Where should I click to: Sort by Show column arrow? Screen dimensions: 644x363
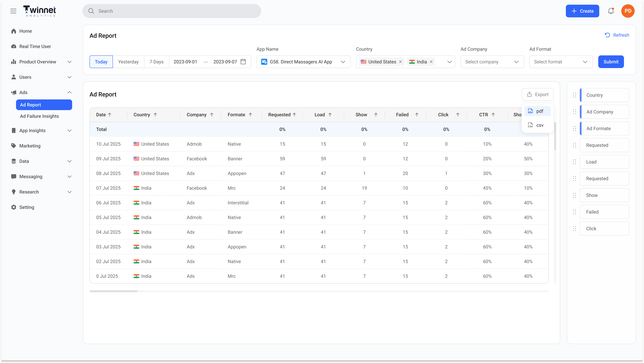(x=376, y=115)
